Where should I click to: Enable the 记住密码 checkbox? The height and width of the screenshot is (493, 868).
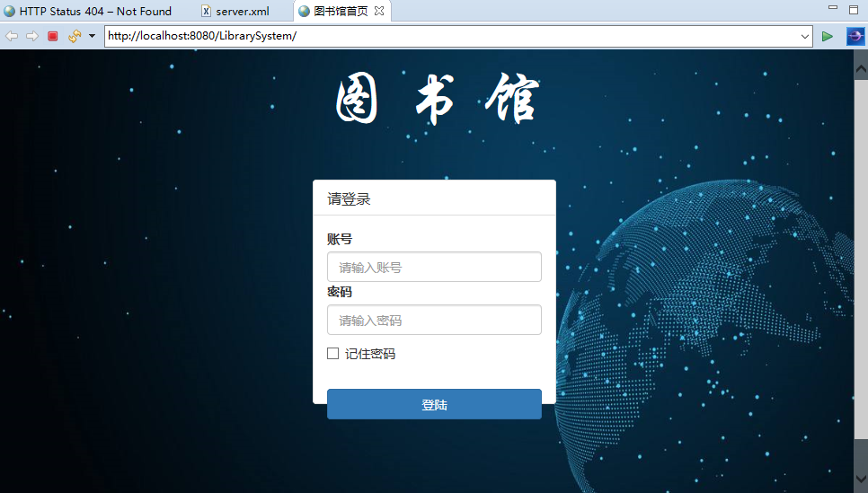[x=332, y=353]
